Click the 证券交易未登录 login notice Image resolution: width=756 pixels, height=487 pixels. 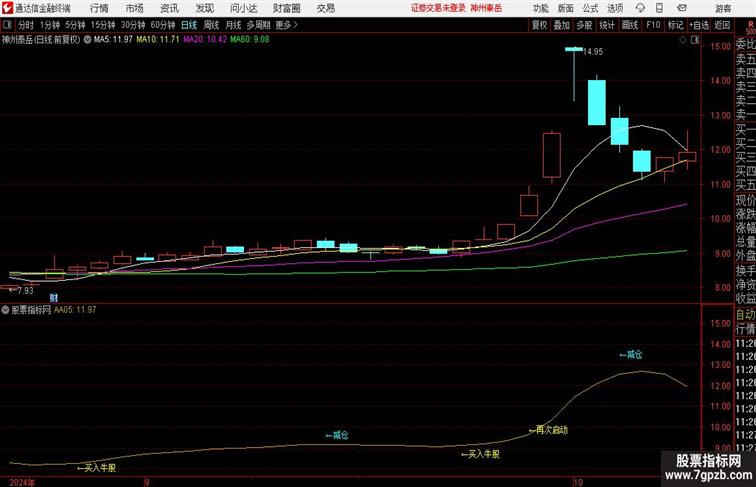click(x=438, y=8)
